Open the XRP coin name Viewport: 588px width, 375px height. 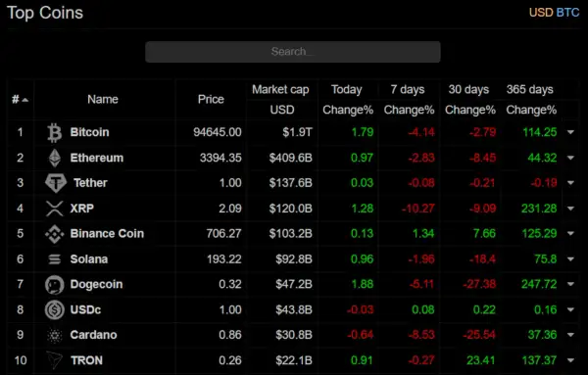[81, 209]
